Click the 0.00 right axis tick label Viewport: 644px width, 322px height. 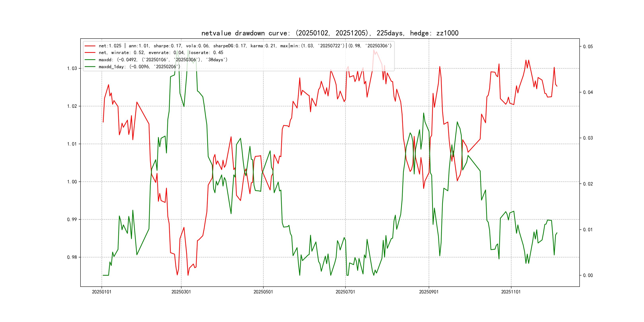pyautogui.click(x=588, y=275)
